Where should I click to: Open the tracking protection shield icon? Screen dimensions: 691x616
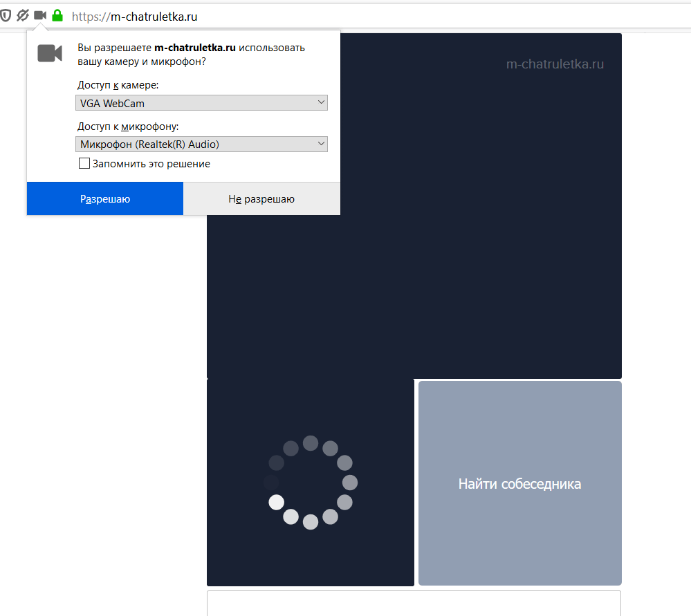pyautogui.click(x=6, y=17)
